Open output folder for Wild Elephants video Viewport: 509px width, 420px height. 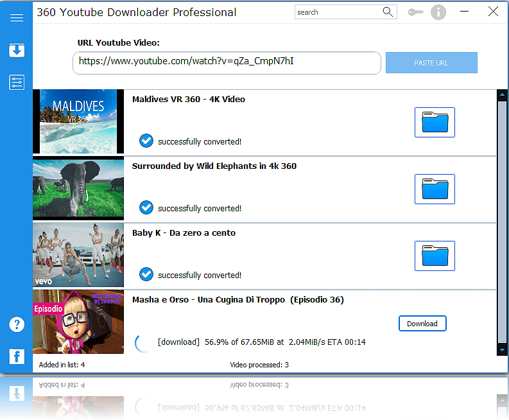pyautogui.click(x=435, y=189)
